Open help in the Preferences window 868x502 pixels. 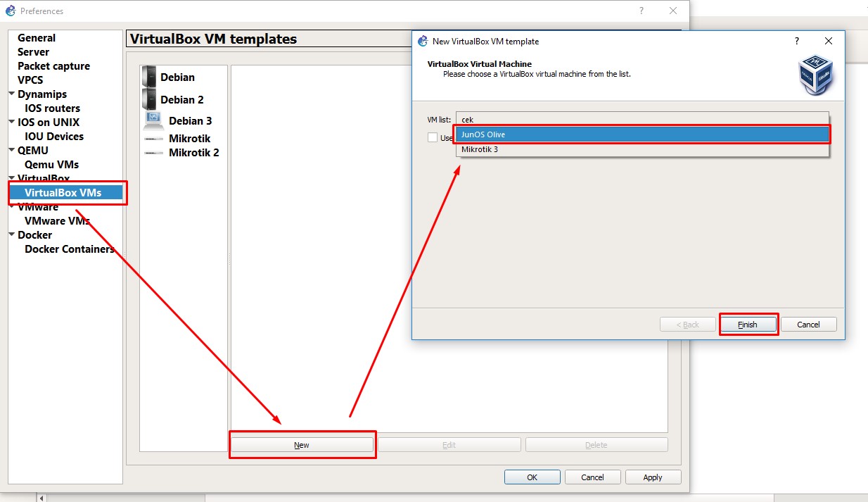(641, 11)
